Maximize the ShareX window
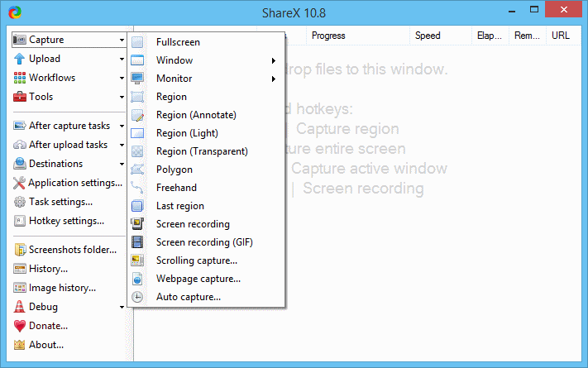The height and width of the screenshot is (368, 588). pos(534,9)
